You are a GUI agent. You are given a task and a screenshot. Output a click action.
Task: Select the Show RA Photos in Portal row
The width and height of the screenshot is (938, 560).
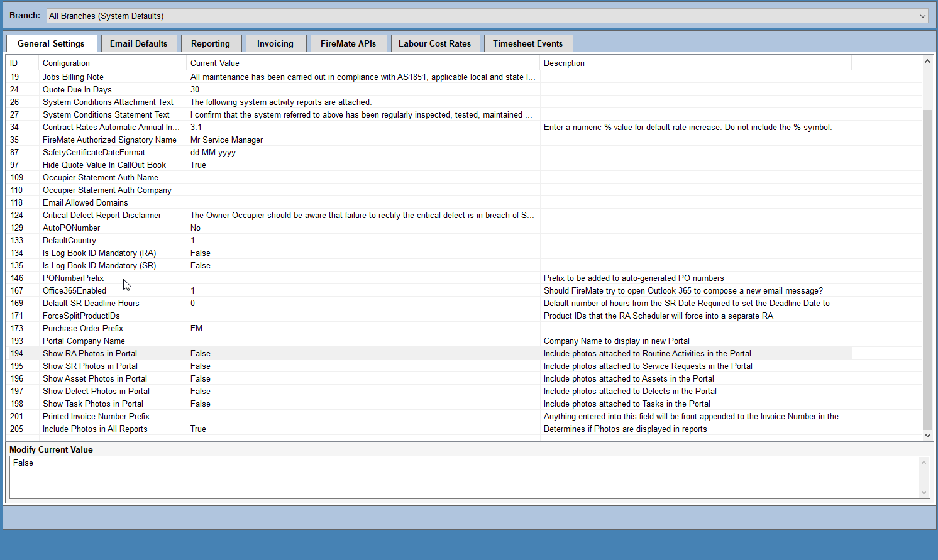pos(251,353)
